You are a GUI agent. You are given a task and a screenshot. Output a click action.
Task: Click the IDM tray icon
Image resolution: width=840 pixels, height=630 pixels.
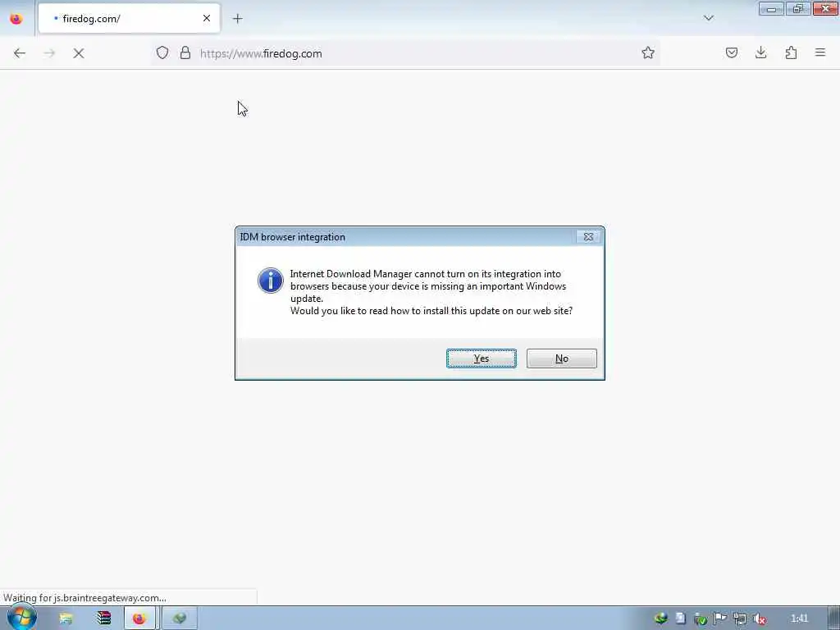[660, 619]
